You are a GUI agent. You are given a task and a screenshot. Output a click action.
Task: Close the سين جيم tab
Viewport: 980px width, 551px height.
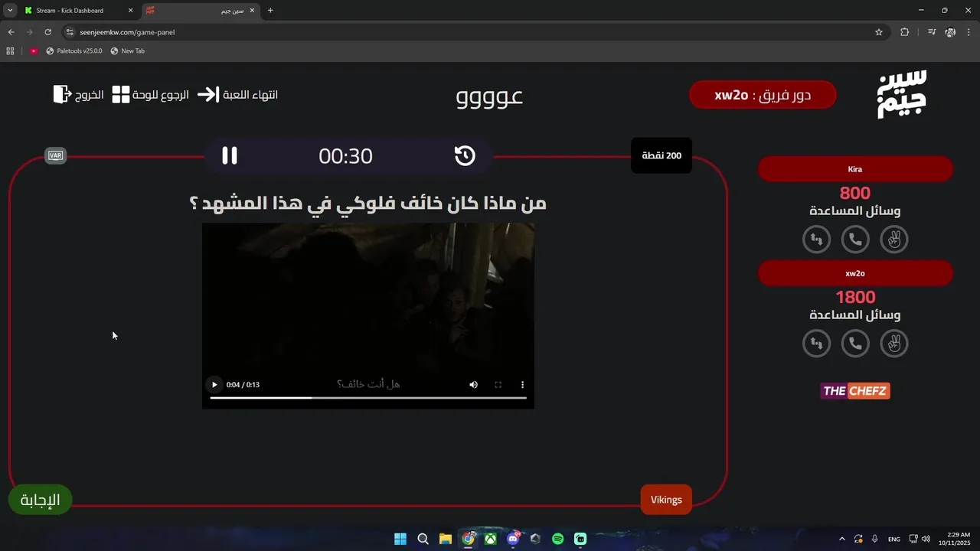252,11
